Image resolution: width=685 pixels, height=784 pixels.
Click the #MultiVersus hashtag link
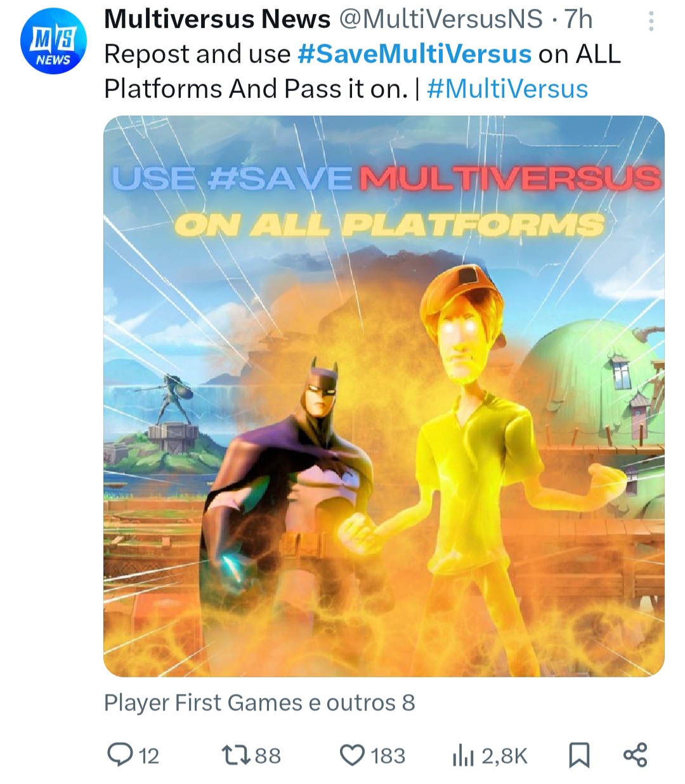pyautogui.click(x=508, y=89)
